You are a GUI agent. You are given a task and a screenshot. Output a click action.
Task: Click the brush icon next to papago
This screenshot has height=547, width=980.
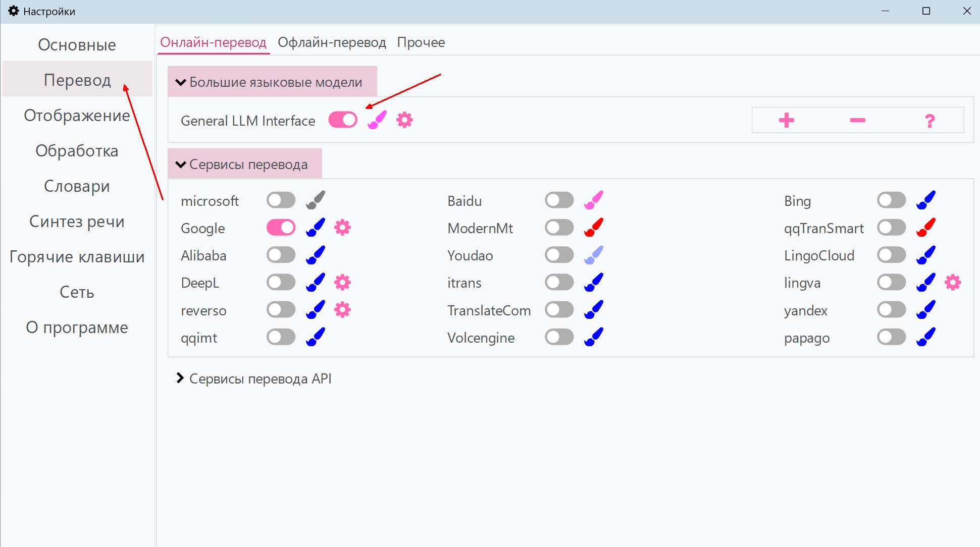926,337
